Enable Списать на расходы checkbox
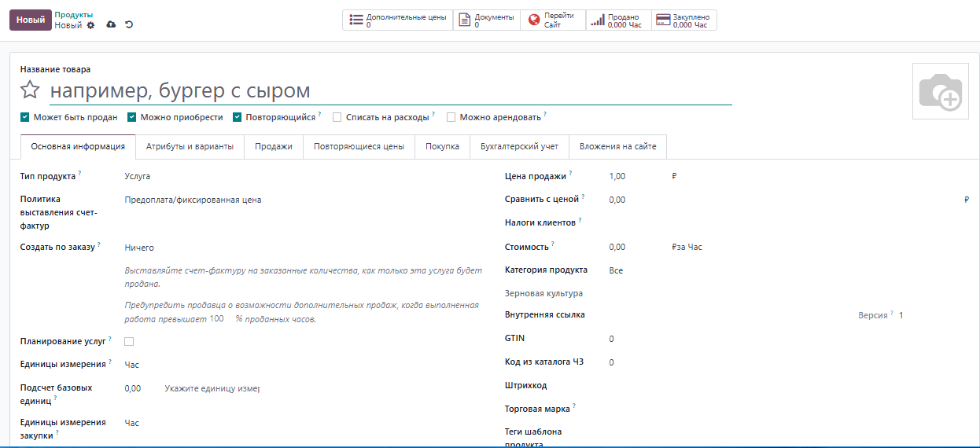Image resolution: width=980 pixels, height=448 pixels. coord(337,117)
